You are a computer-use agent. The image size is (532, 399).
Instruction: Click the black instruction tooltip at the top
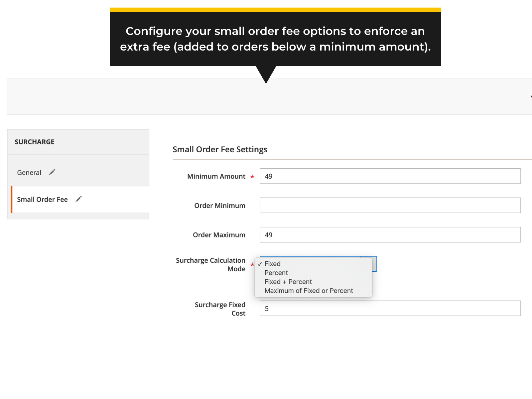(275, 39)
